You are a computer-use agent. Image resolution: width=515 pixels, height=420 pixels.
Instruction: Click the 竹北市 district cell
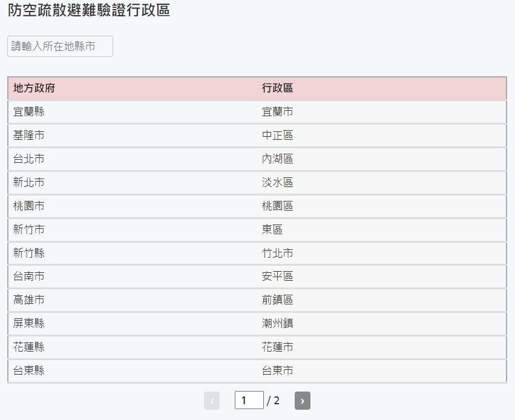click(278, 254)
